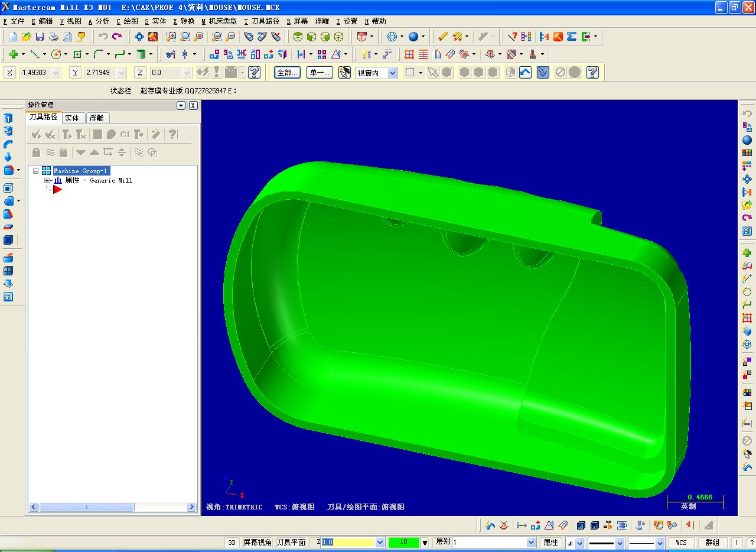Click the Sigma statistics icon
Viewport: 756px width, 552px height.
tap(571, 37)
